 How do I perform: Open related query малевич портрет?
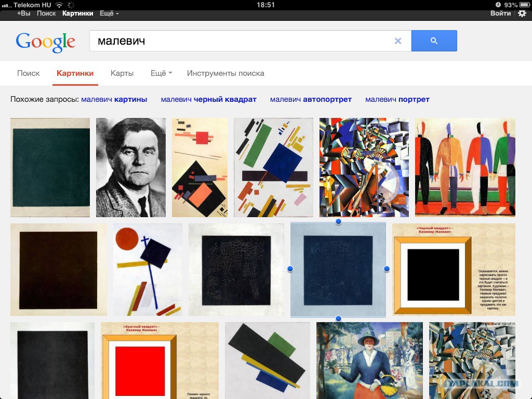[x=397, y=99]
